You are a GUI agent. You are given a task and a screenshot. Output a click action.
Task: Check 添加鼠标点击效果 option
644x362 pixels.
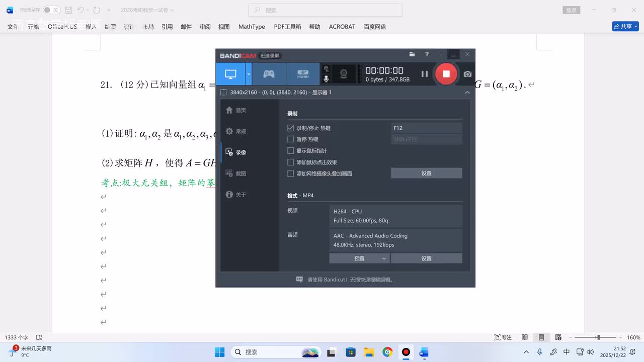point(290,162)
